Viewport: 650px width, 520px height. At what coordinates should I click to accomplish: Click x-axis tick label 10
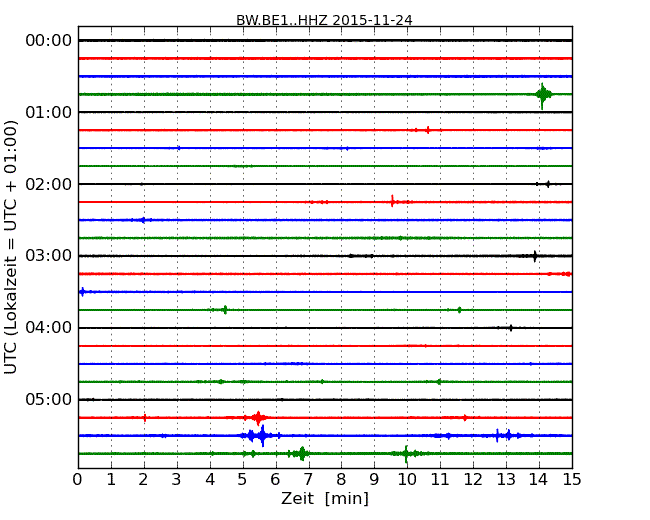tap(407, 480)
